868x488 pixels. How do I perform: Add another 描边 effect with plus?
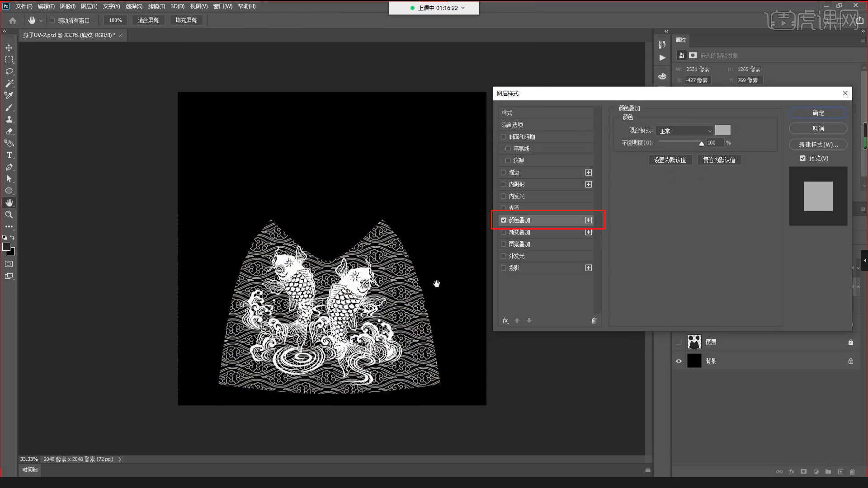pos(588,172)
